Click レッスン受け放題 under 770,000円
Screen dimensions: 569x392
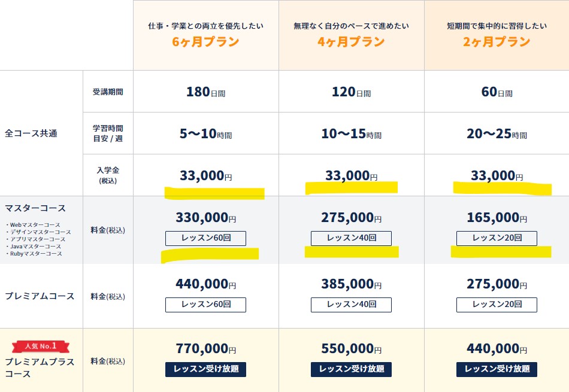point(206,369)
